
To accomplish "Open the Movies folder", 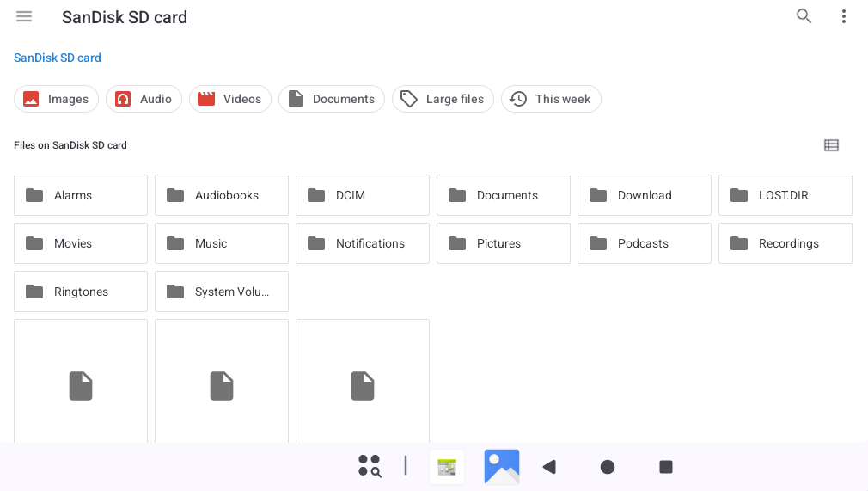I will tap(81, 243).
